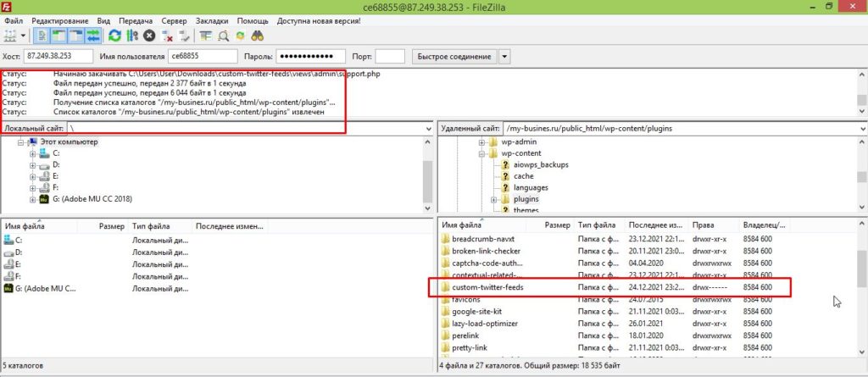Toggle message log display
This screenshot has width=868, height=377.
[x=42, y=36]
